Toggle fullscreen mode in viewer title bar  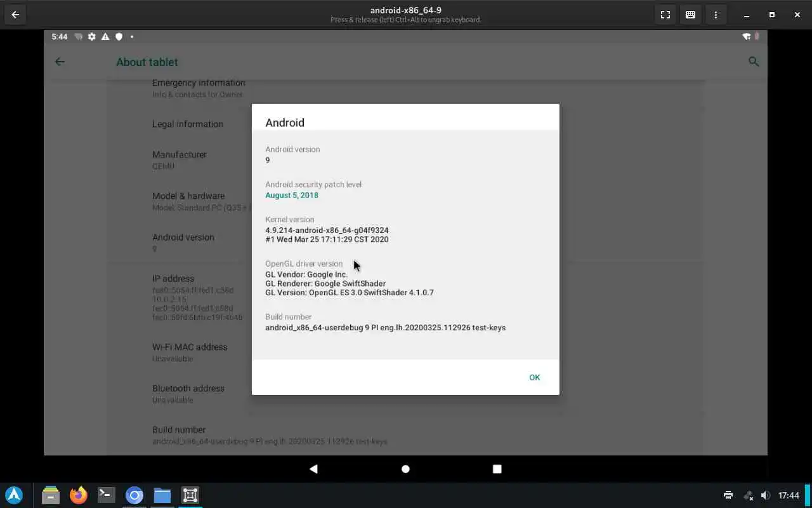(665, 15)
